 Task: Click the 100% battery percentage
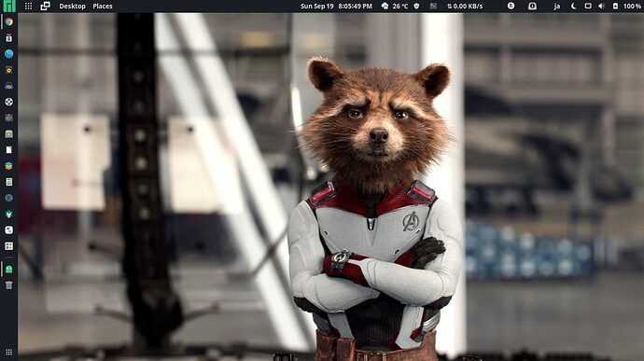(632, 7)
